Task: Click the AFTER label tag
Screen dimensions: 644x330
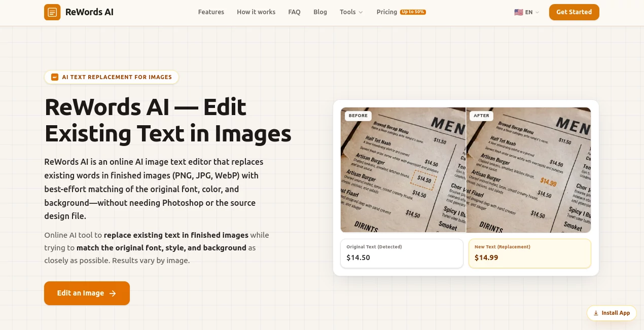Action: click(x=481, y=116)
